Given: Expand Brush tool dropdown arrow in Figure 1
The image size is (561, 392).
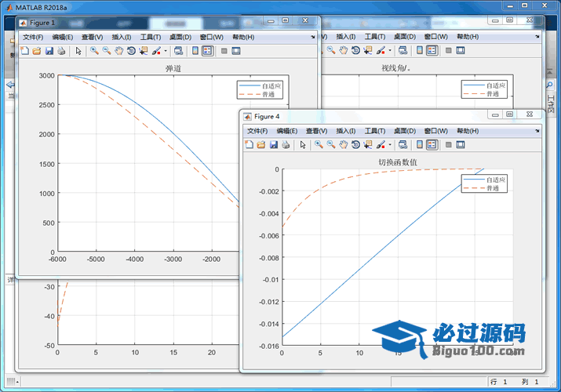Looking at the screenshot, I should pos(166,51).
